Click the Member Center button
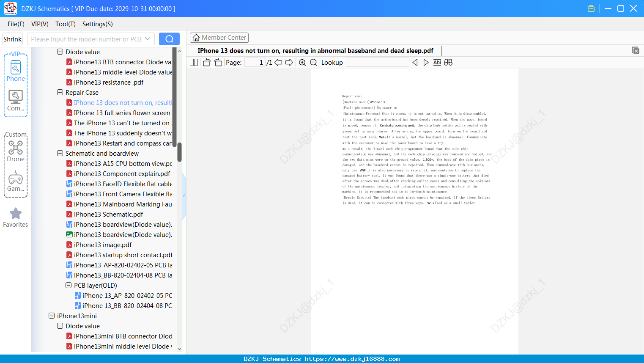Screen dimensions: 644x363 tap(219, 38)
